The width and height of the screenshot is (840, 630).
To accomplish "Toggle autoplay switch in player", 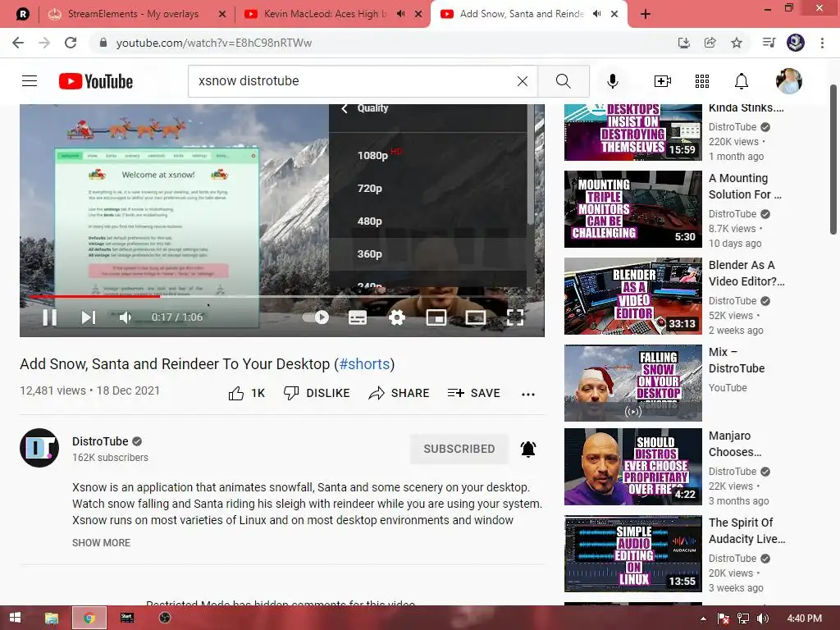I will [x=316, y=317].
